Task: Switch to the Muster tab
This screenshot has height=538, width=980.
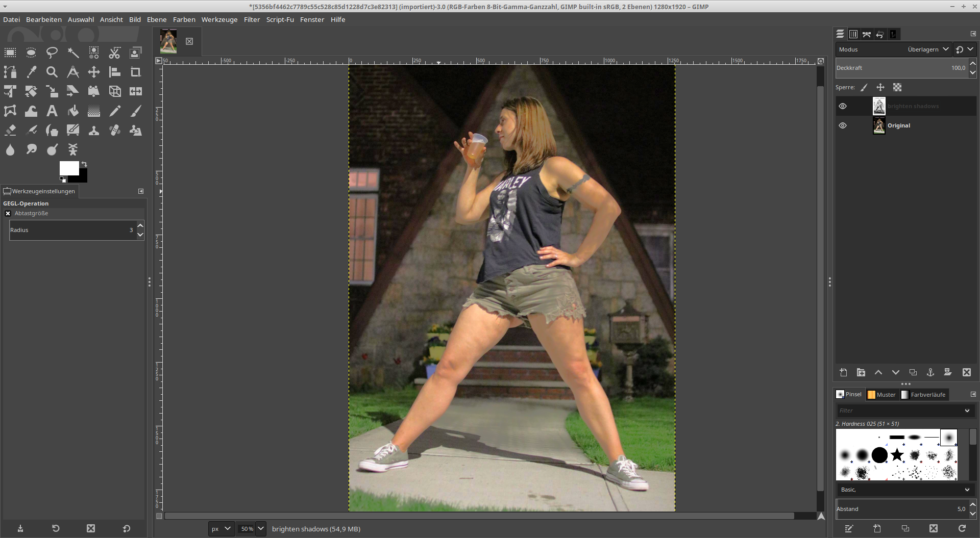Action: 881,395
